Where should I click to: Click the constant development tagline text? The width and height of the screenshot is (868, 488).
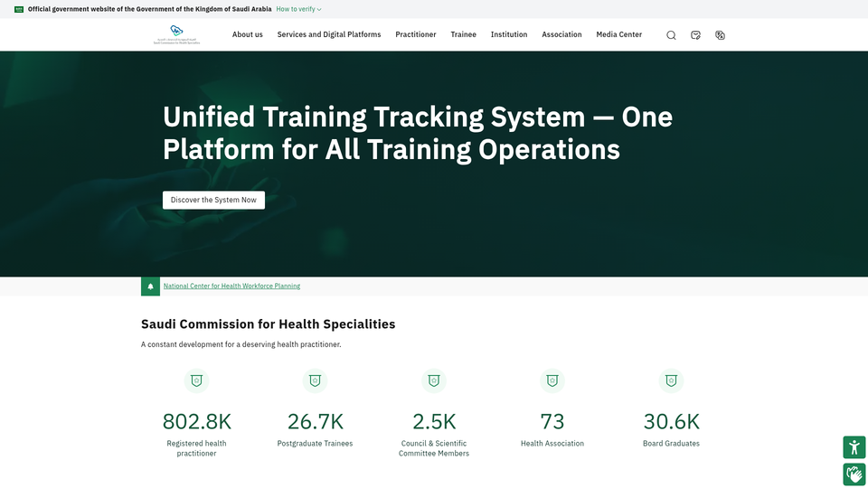click(x=241, y=344)
